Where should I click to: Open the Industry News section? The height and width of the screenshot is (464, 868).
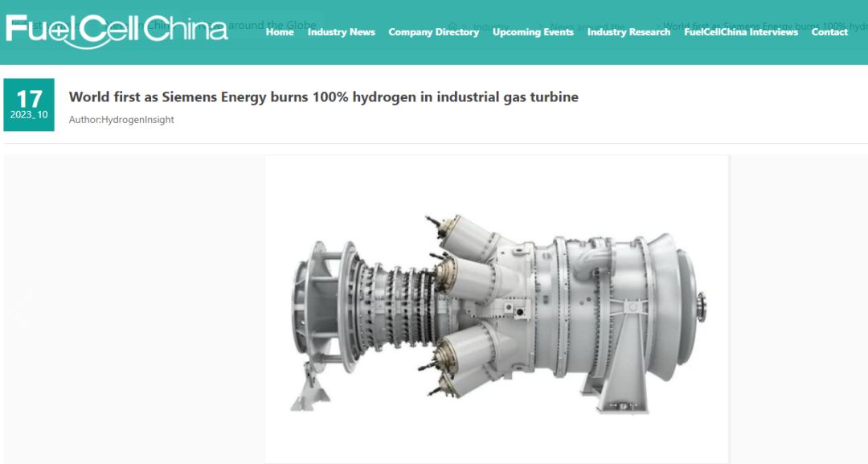point(341,32)
